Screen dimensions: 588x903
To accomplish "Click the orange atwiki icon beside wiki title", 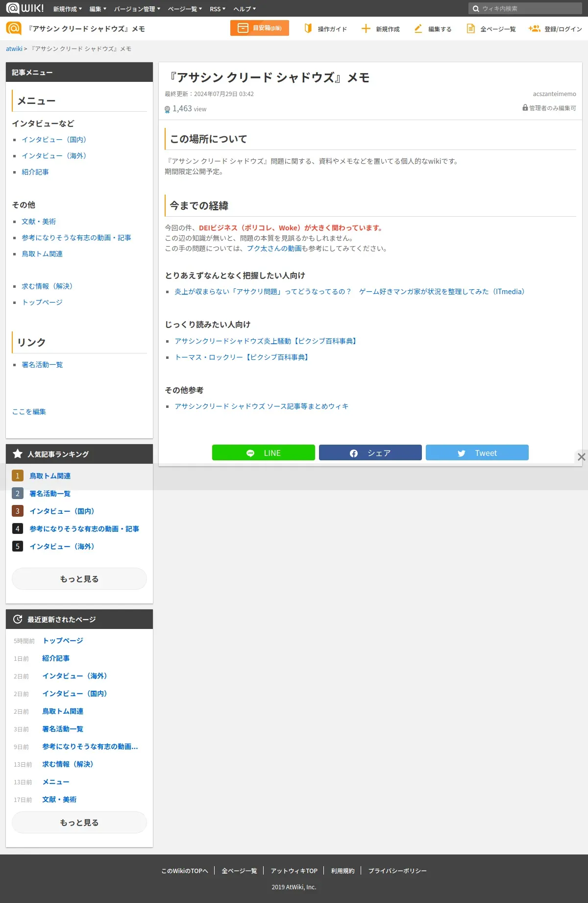I will click(14, 28).
